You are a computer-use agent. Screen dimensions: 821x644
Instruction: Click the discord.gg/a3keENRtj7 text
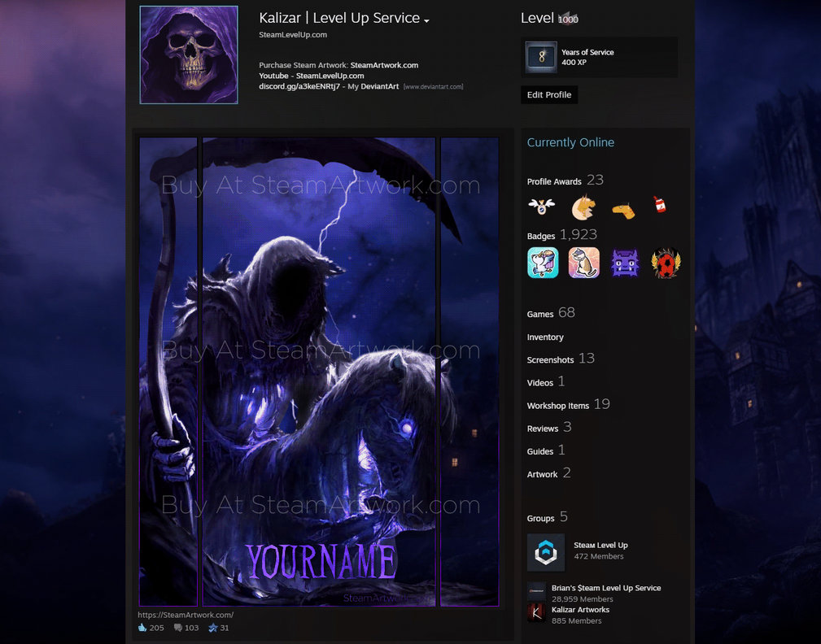tap(299, 86)
